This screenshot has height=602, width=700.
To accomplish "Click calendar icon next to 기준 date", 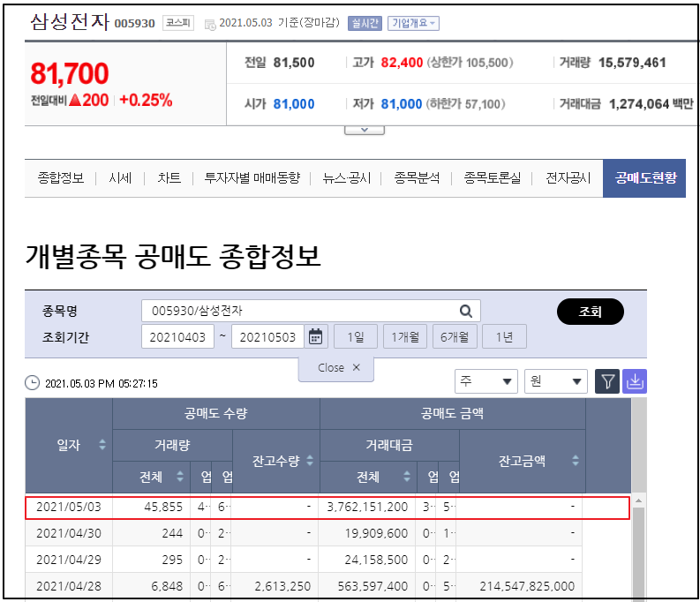I will click(210, 25).
